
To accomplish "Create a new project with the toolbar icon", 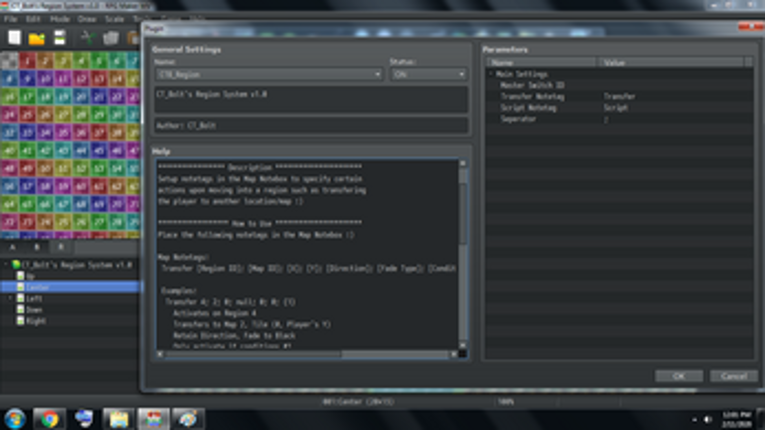I will [x=14, y=38].
